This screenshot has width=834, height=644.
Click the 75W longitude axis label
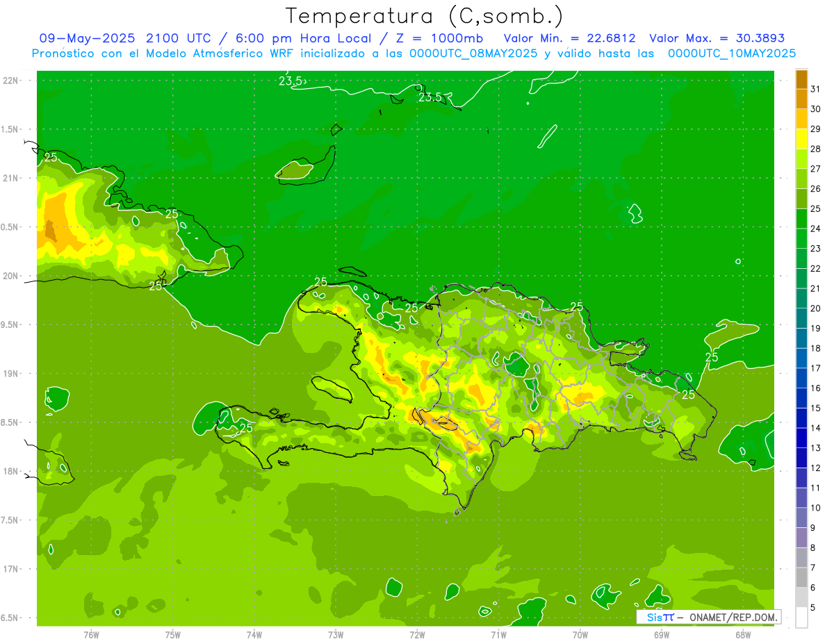tap(173, 634)
